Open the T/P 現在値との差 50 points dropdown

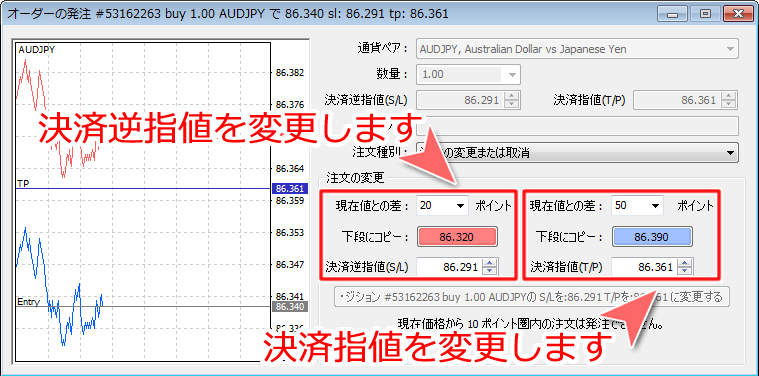637,206
